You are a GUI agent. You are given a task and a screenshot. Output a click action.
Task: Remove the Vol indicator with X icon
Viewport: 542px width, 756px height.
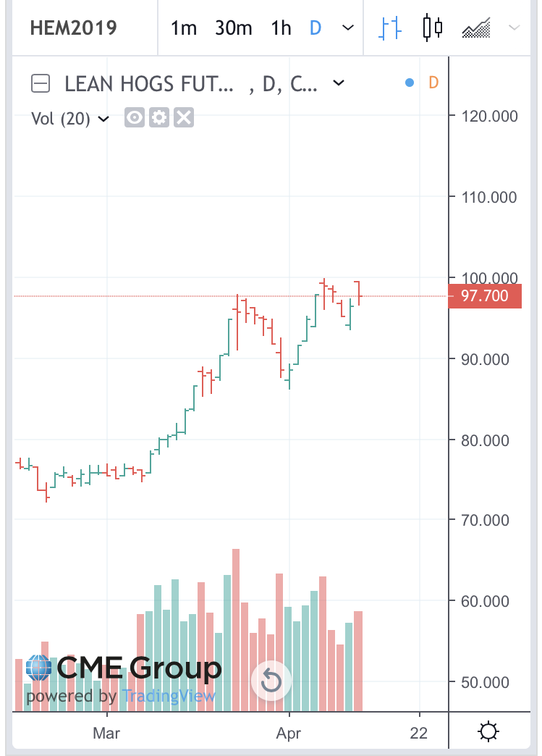tap(184, 117)
